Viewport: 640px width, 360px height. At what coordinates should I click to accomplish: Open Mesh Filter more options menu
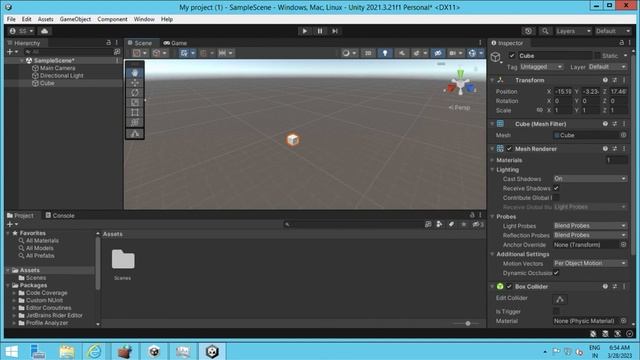pos(624,124)
